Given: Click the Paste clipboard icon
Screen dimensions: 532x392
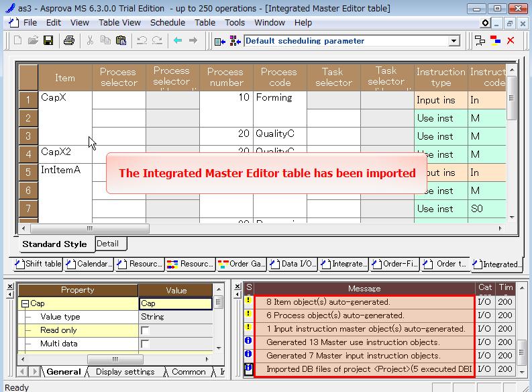Looking at the screenshot, I should [x=121, y=41].
